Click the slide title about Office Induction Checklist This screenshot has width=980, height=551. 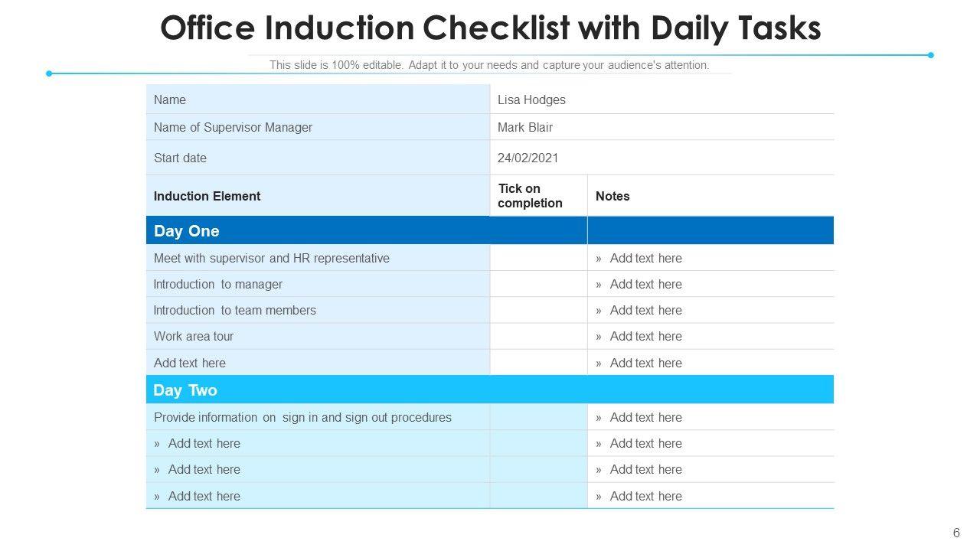click(x=490, y=28)
